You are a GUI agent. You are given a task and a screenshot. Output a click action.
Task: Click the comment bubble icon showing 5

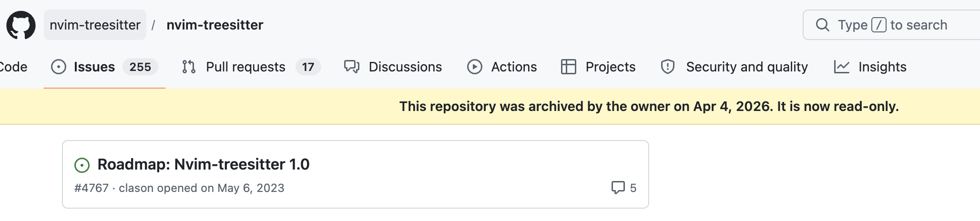(618, 188)
